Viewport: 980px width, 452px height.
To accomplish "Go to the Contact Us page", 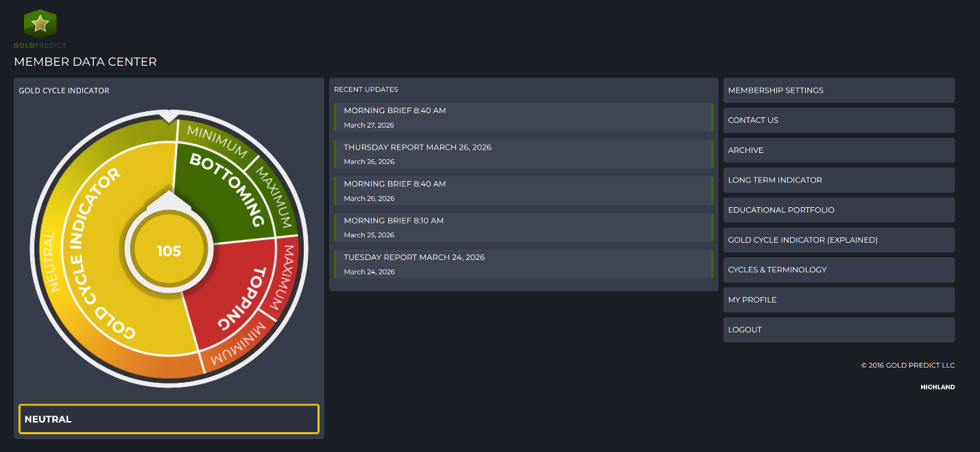I will 839,120.
